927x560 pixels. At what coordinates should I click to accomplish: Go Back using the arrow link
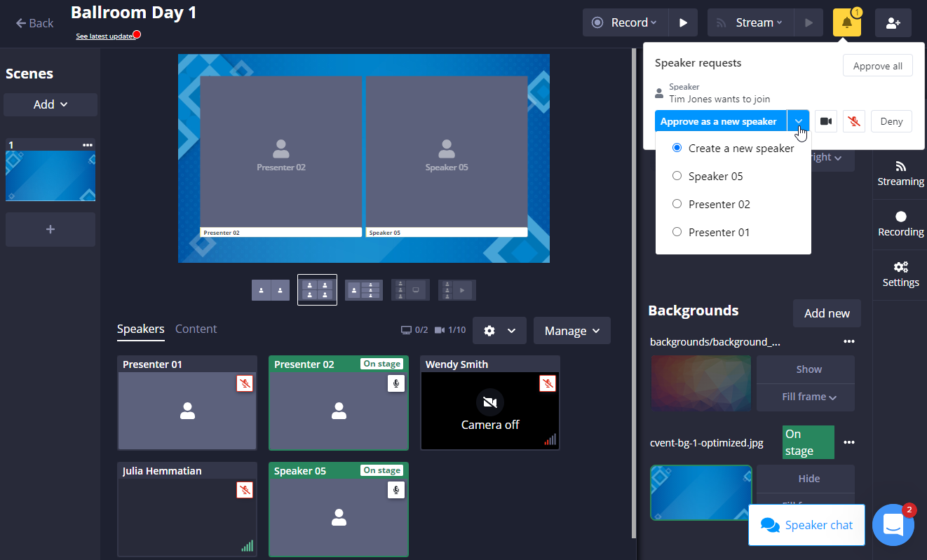click(34, 23)
